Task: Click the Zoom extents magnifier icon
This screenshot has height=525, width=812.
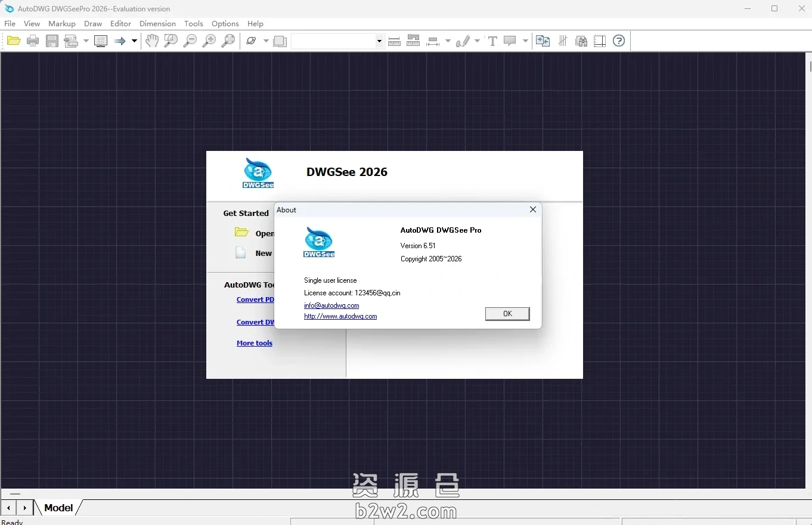Action: [228, 41]
